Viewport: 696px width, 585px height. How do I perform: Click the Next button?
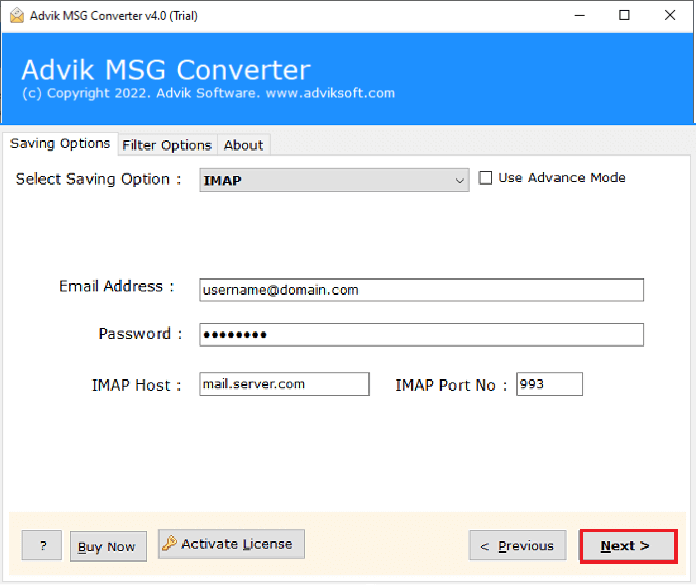click(628, 546)
